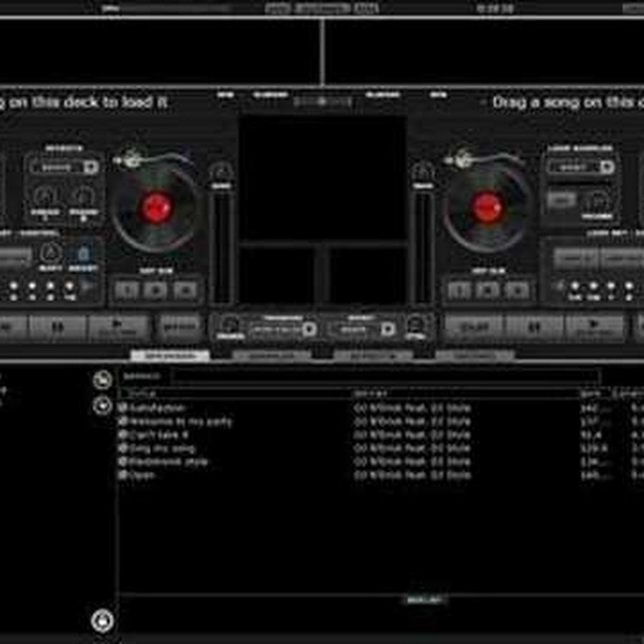Trigger hot cue 1 on left deck
Screen dimensions: 644x644
[x=127, y=291]
